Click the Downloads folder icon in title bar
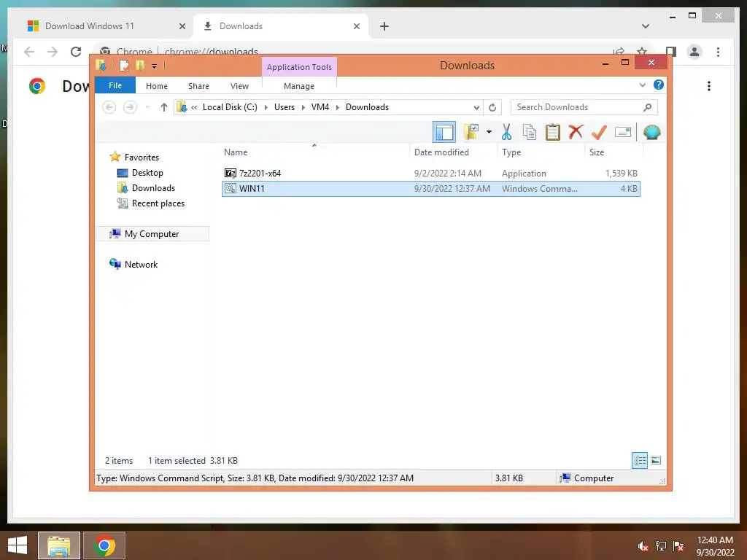The height and width of the screenshot is (560, 747). (101, 65)
